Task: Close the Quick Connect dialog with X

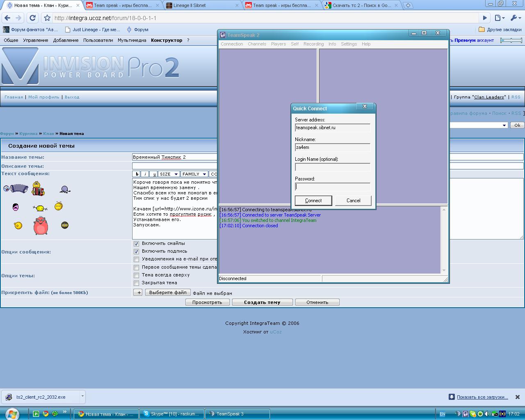Action: click(x=365, y=107)
